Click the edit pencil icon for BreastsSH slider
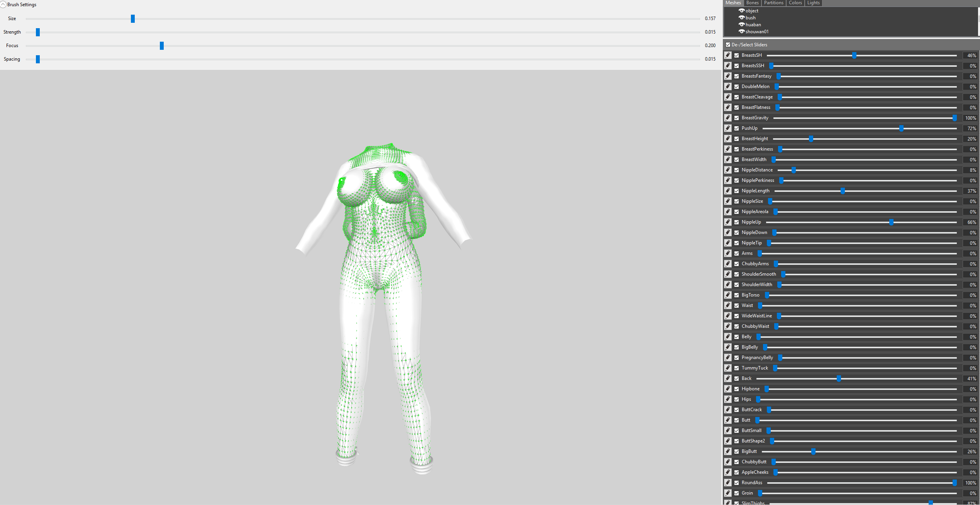This screenshot has width=980, height=505. click(728, 55)
